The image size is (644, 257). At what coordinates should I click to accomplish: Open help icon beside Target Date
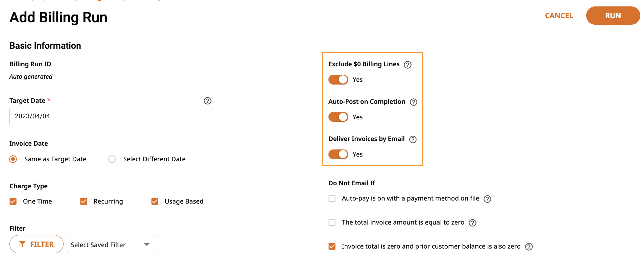pos(207,101)
